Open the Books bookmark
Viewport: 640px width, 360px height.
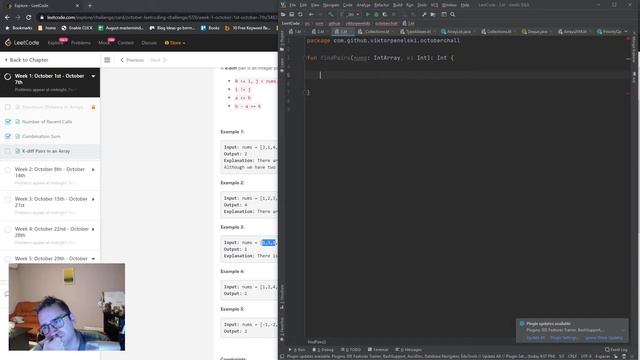point(210,28)
